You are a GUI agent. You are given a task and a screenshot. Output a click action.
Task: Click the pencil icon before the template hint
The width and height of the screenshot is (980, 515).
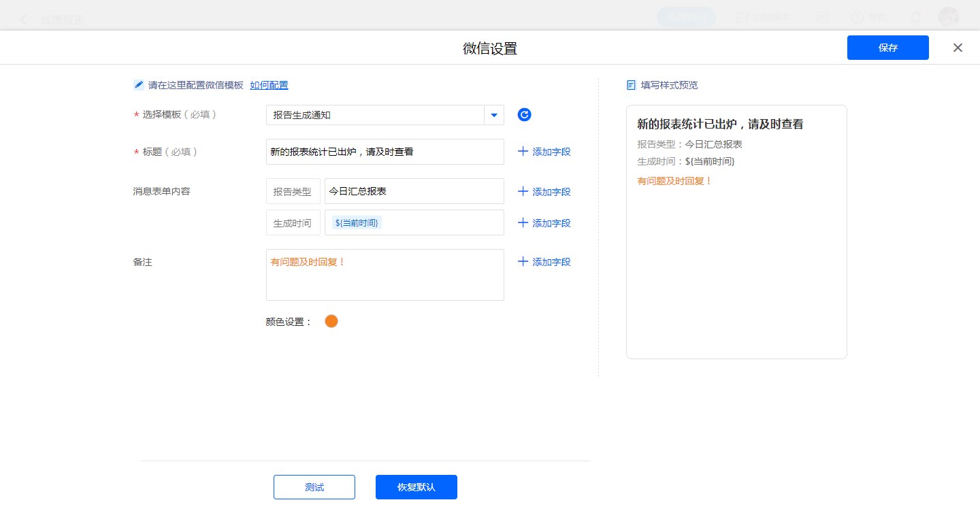coord(139,85)
